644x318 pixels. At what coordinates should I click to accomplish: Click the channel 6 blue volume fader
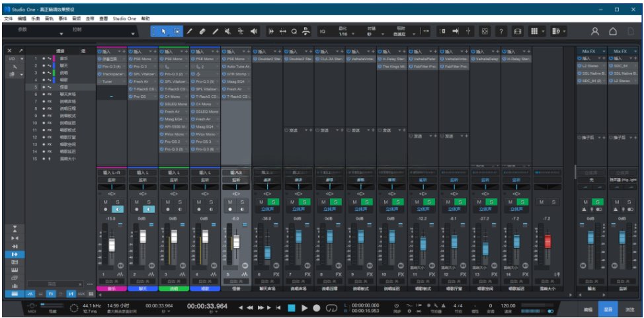tap(267, 252)
